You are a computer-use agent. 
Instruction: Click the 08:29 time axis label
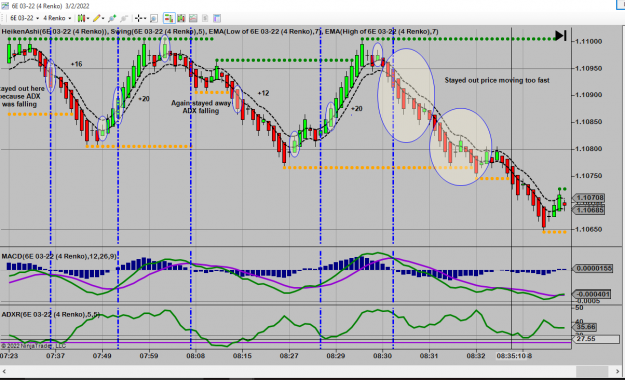click(336, 355)
